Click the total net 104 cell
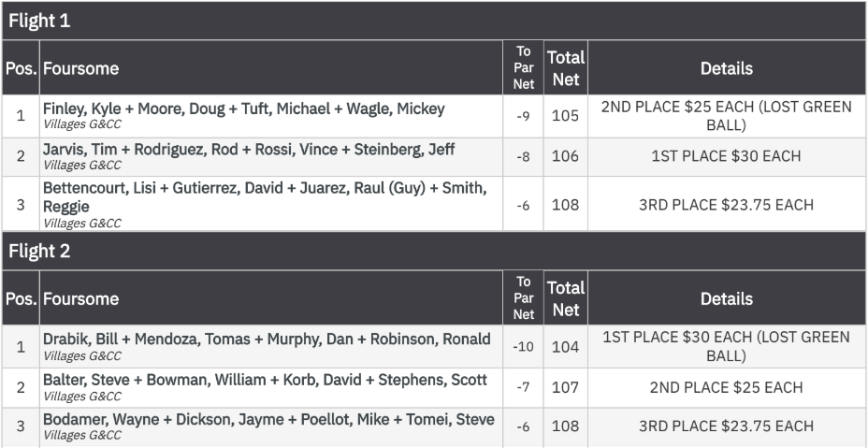The height and width of the screenshot is (448, 868). [x=566, y=346]
